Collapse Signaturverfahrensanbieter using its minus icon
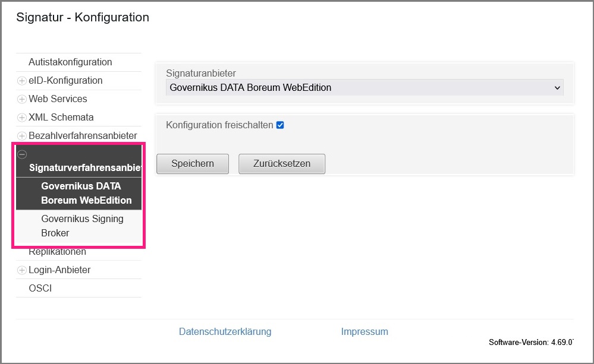Image resolution: width=594 pixels, height=364 pixels. [x=22, y=154]
